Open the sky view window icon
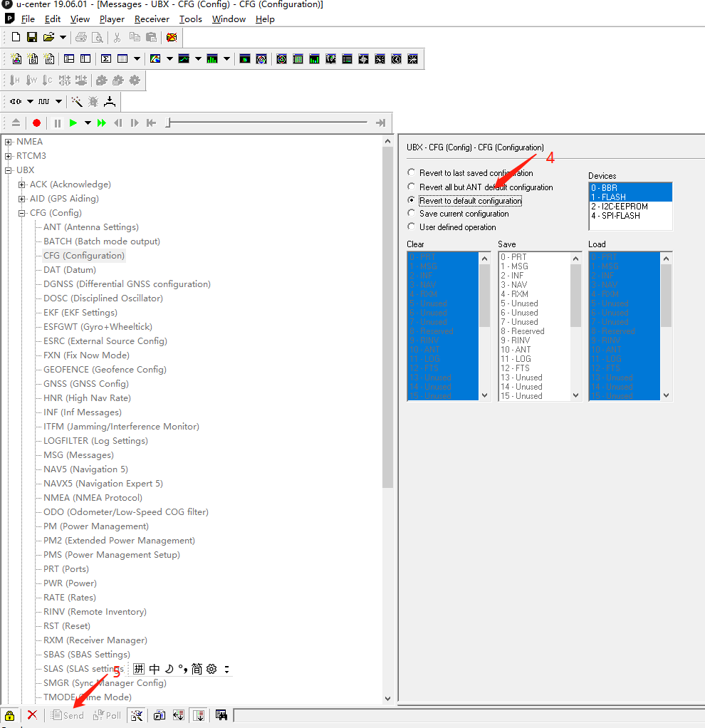Screen dimensions: 705x728 261,59
